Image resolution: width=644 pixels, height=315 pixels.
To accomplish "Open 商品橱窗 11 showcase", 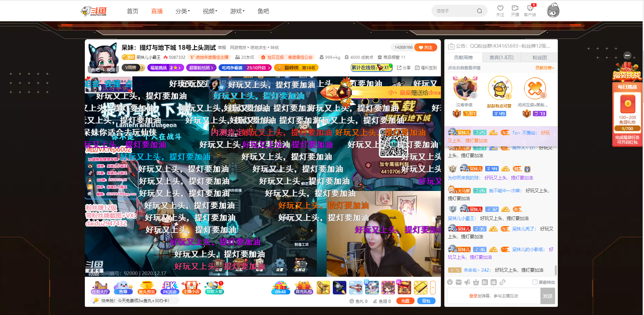I will (x=391, y=57).
